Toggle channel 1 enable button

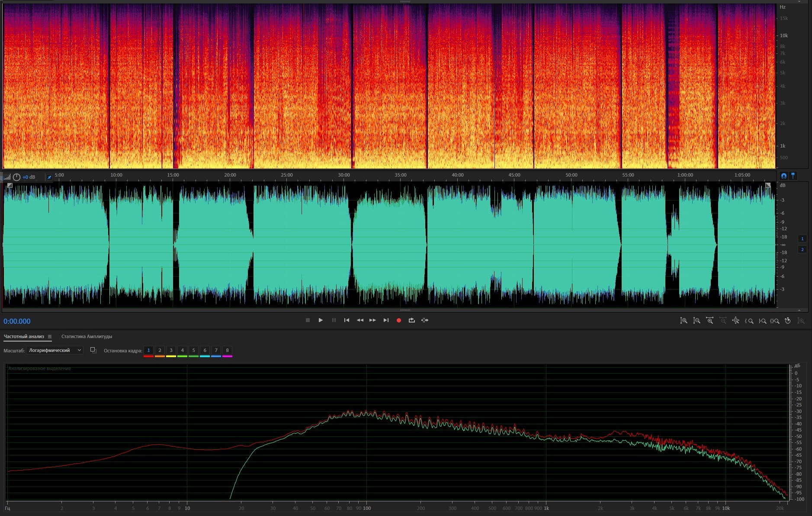tap(802, 239)
